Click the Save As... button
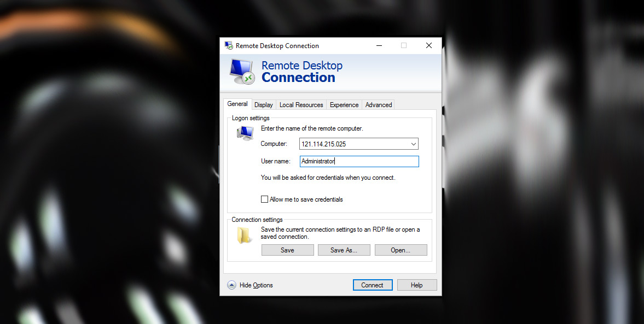 [x=344, y=250]
